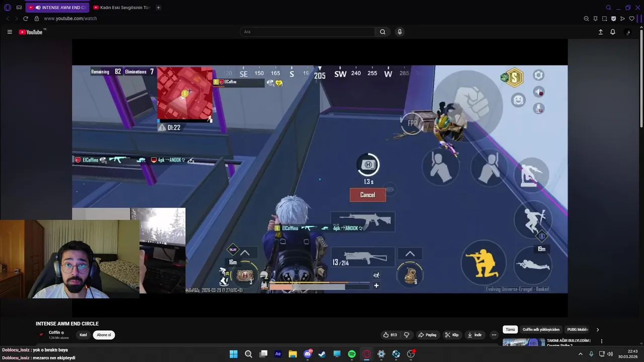Search tabs with the purple magnifier
The width and height of the screenshot is (644, 362).
tap(608, 8)
